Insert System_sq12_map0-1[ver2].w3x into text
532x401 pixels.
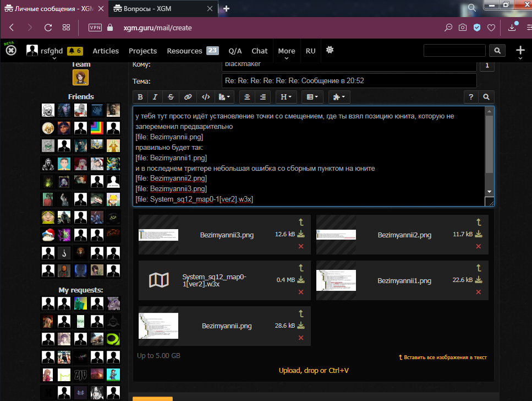pyautogui.click(x=301, y=268)
